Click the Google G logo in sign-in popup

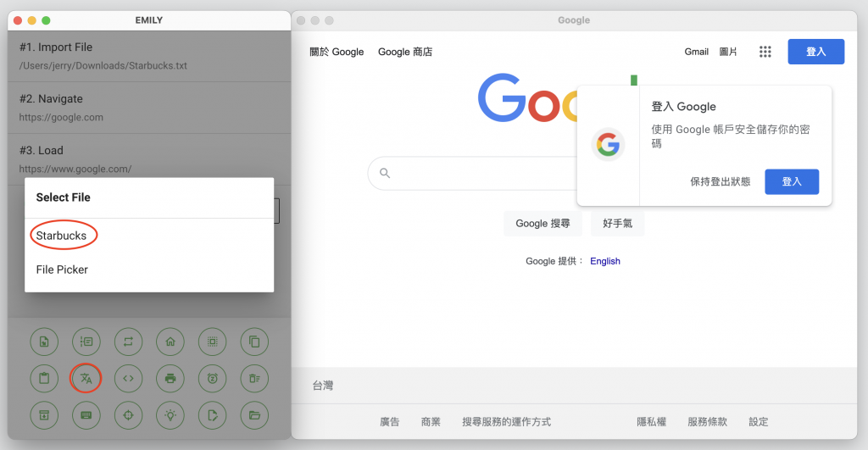coord(608,145)
